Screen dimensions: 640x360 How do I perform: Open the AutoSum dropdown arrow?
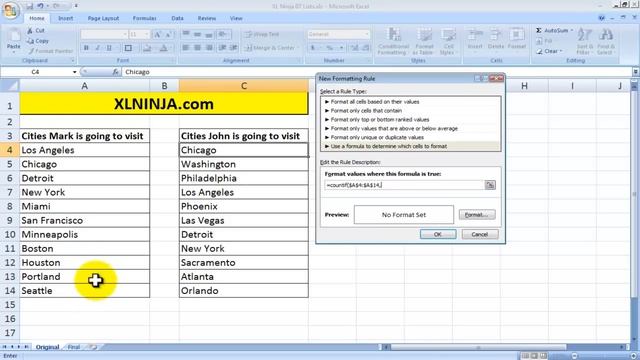[x=571, y=30]
